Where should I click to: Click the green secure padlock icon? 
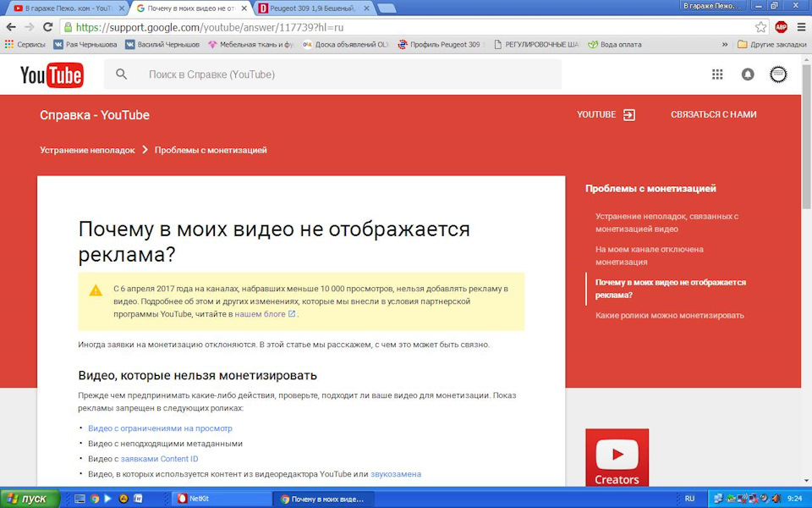[68, 27]
